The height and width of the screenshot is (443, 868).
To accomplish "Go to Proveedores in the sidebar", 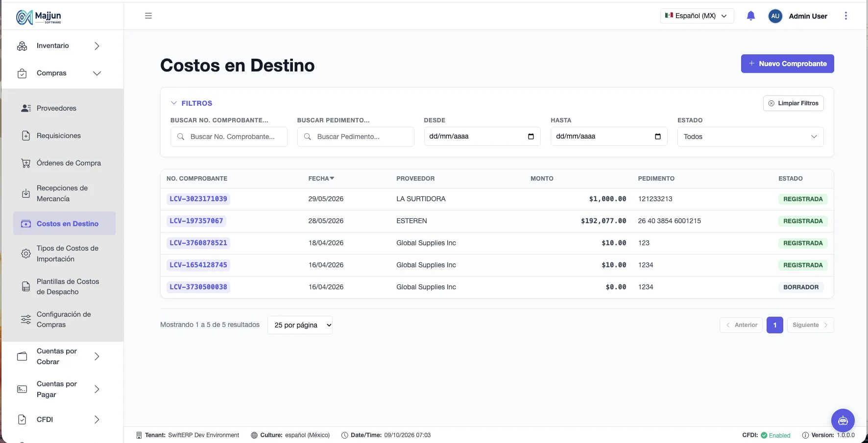I will point(56,108).
